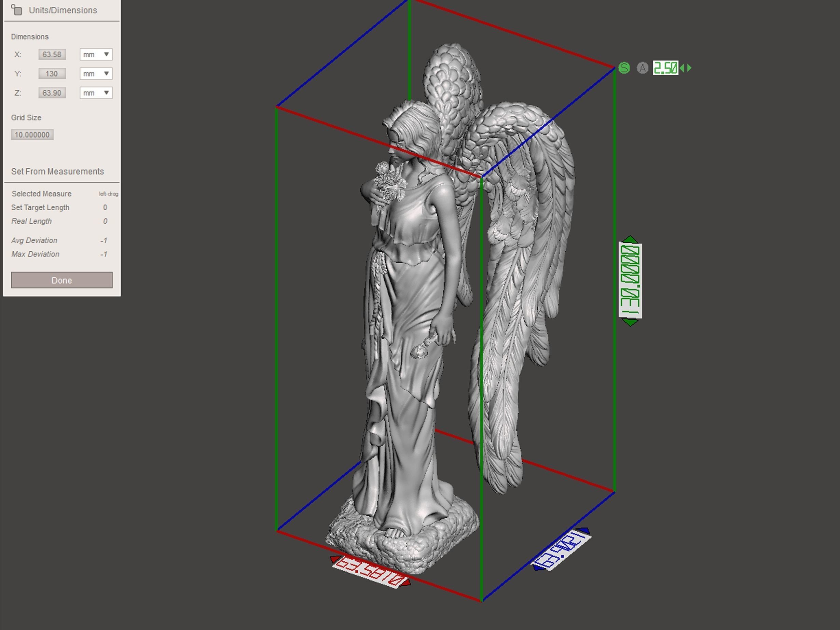Open the Y dimension unit dropdown
The height and width of the screenshot is (630, 840).
point(96,74)
